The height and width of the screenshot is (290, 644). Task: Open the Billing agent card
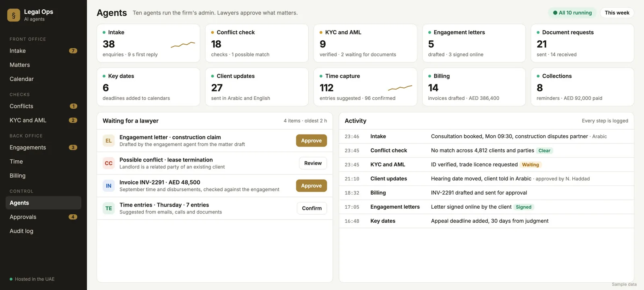coord(474,87)
